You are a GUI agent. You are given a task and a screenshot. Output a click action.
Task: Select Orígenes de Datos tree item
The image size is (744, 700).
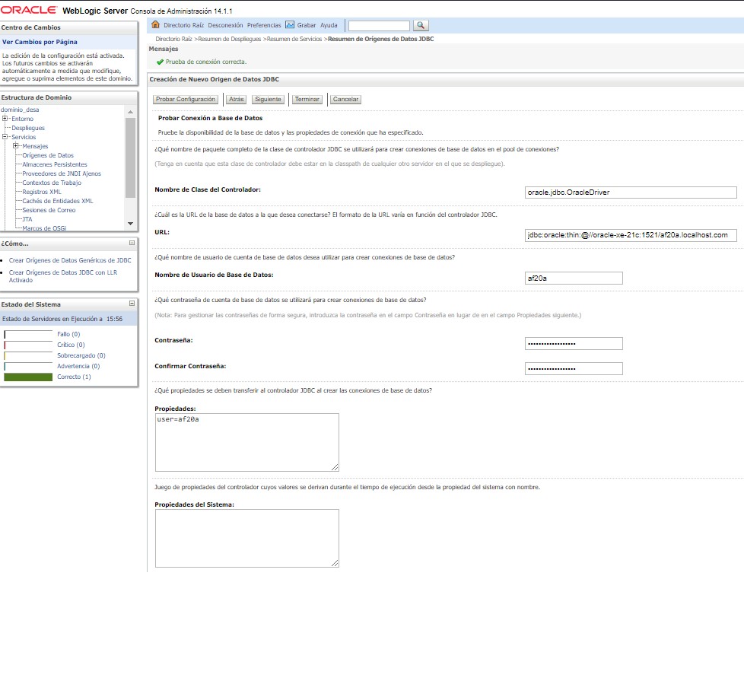tap(48, 155)
